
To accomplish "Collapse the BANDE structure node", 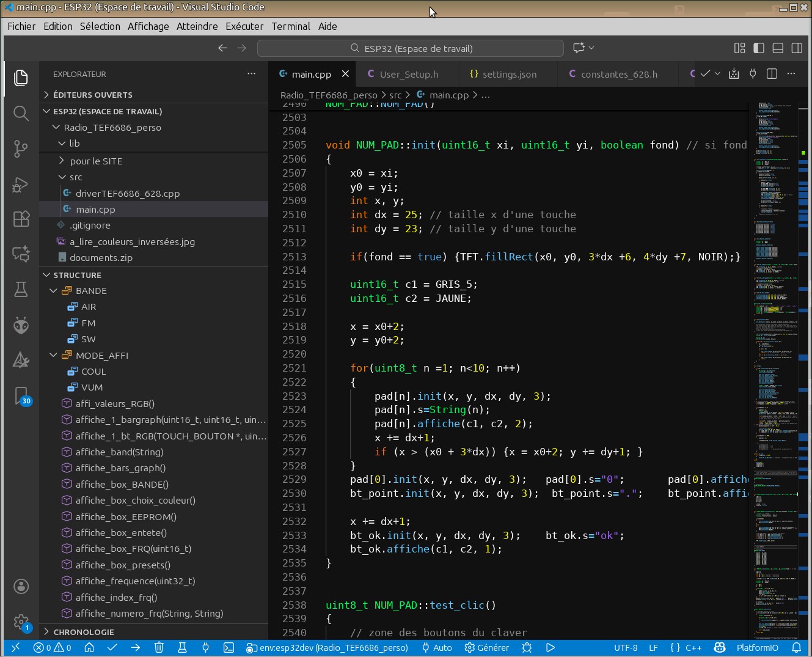I will (54, 291).
